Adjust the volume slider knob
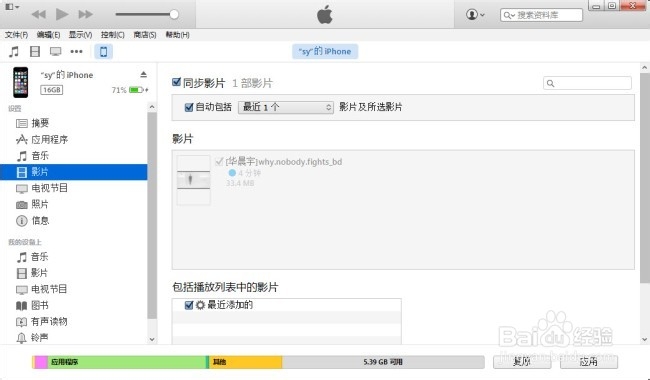This screenshot has height=380, width=650. coord(174,15)
